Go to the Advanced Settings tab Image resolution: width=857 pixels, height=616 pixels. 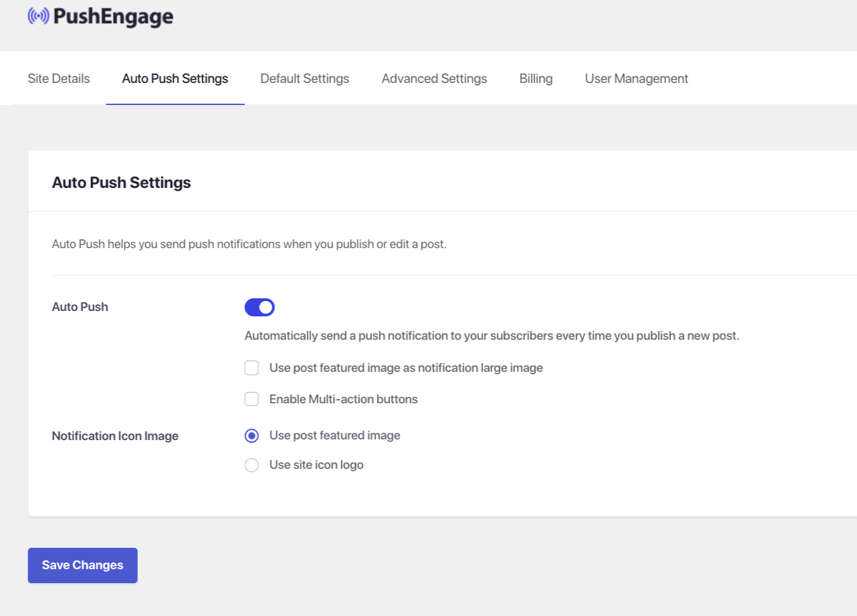[x=434, y=79]
